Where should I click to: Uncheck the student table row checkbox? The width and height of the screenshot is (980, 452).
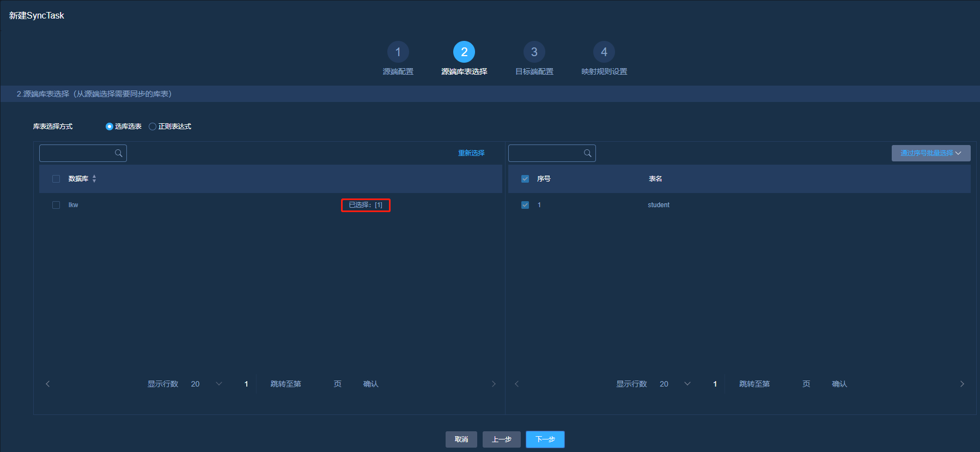(525, 205)
